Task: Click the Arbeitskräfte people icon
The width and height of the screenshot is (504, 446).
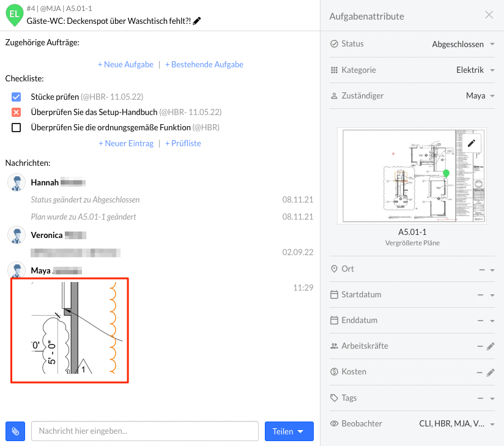Action: pos(335,346)
